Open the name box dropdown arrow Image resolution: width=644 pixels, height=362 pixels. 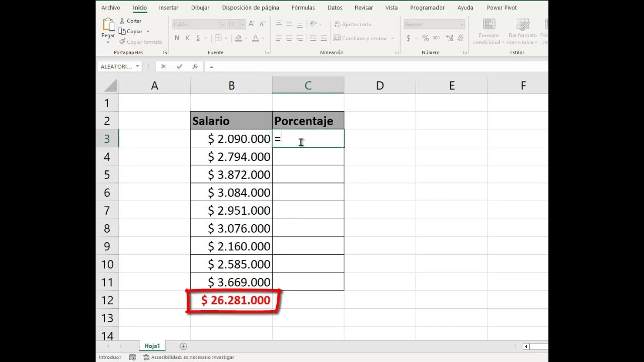pos(137,66)
